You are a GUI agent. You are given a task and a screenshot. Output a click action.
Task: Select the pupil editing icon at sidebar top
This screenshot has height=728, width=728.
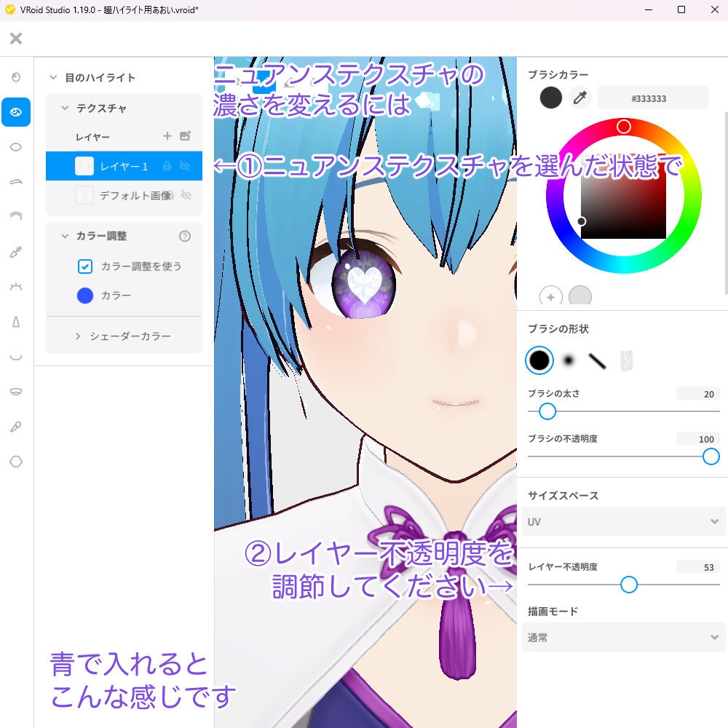pyautogui.click(x=16, y=76)
